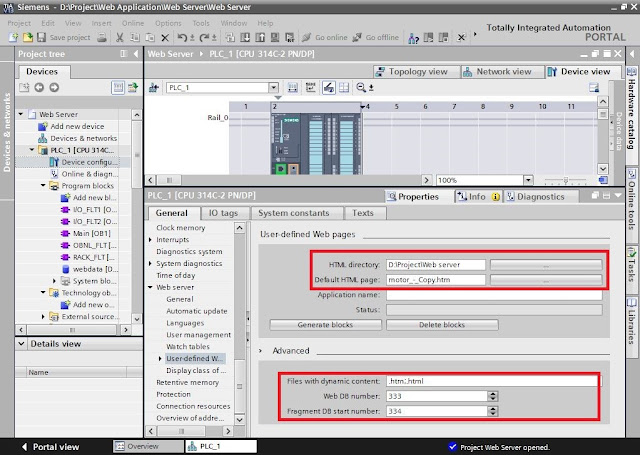Click the Cross-reference X icon in toolbar
The height and width of the screenshot is (455, 640).
461,38
